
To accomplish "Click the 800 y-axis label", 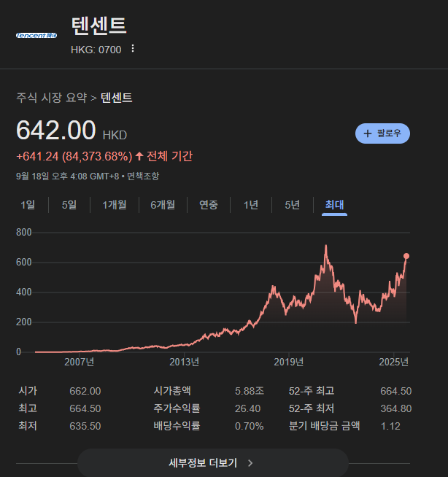I will pyautogui.click(x=24, y=233).
